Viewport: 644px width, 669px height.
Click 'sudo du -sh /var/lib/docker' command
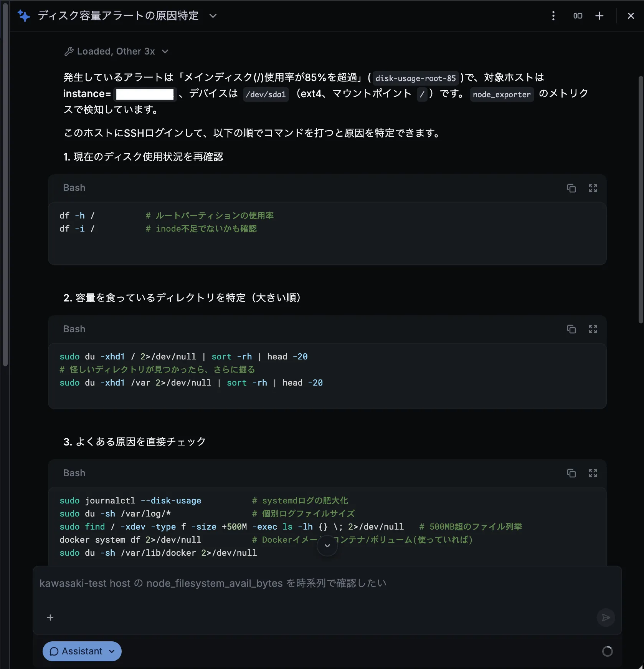pyautogui.click(x=158, y=553)
